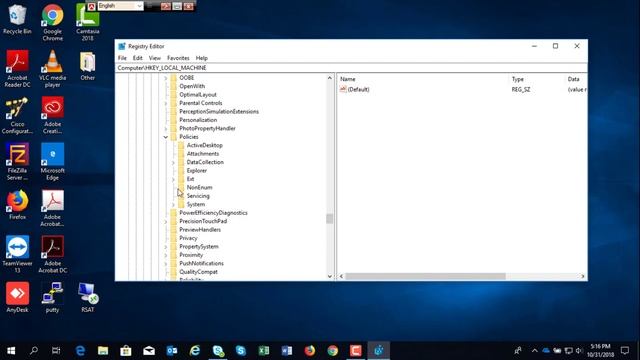Expand the PhotoPropertyHandler key
Viewport: 640px width, 360px height.
tap(166, 129)
